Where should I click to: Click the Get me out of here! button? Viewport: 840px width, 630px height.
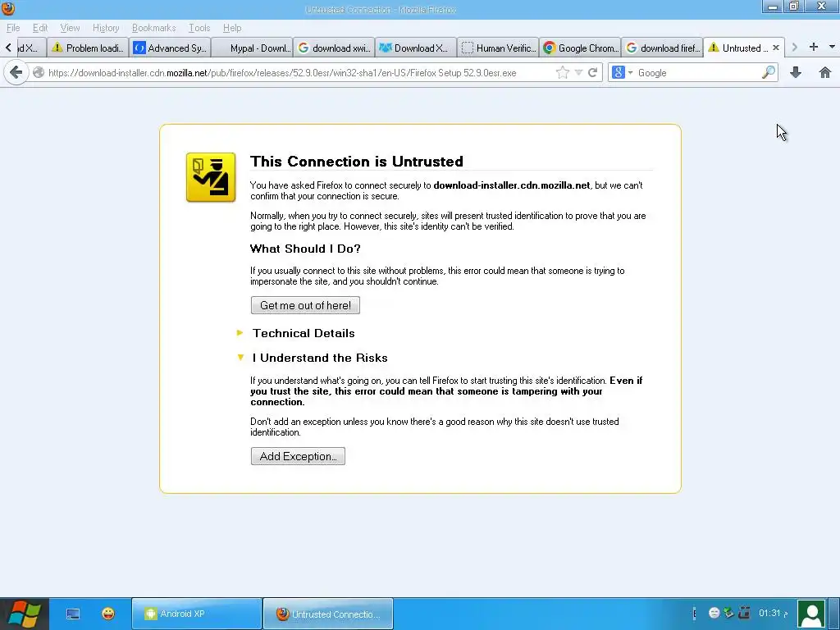coord(305,305)
